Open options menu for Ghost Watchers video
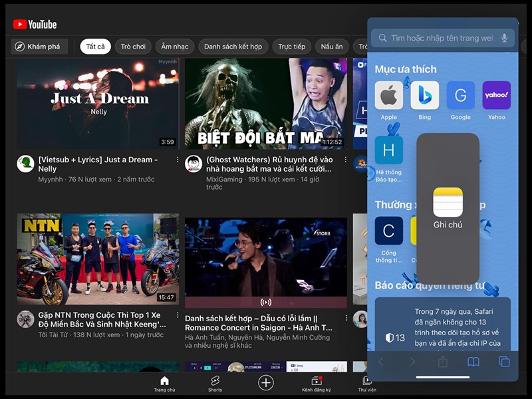Screen dimensions: 532x399 [345, 160]
